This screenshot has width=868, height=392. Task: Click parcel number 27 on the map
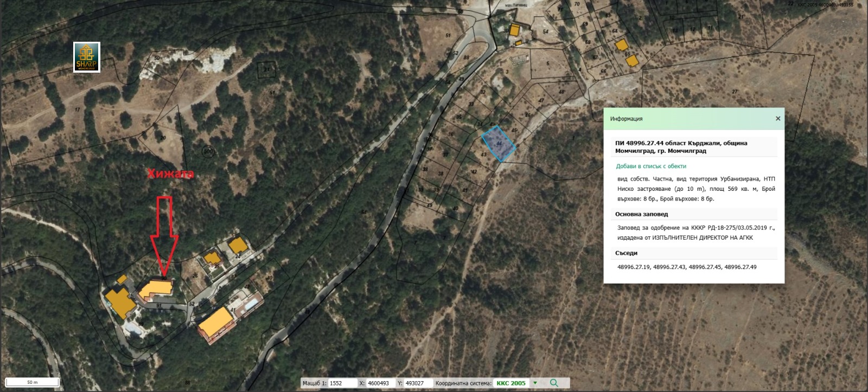[x=735, y=92]
